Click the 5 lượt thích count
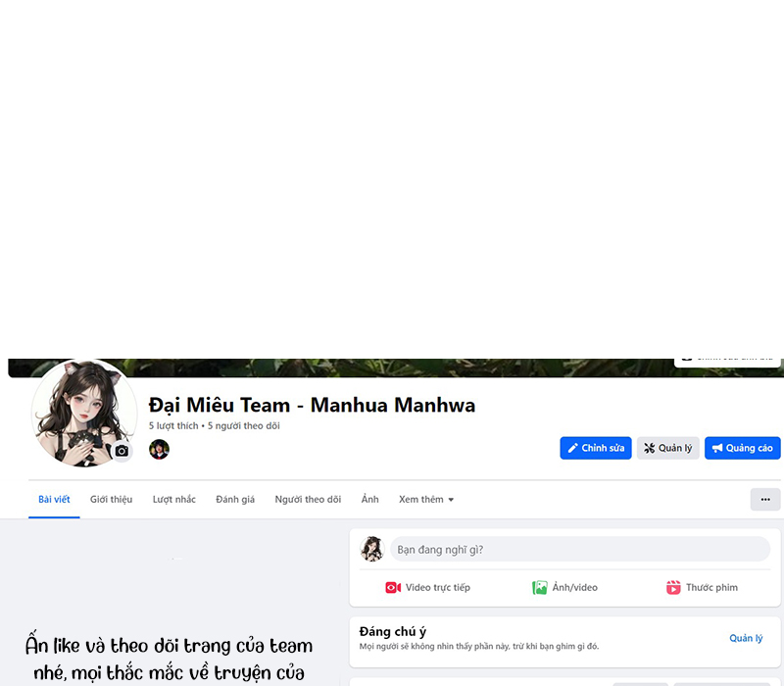The height and width of the screenshot is (686, 784). tap(173, 426)
